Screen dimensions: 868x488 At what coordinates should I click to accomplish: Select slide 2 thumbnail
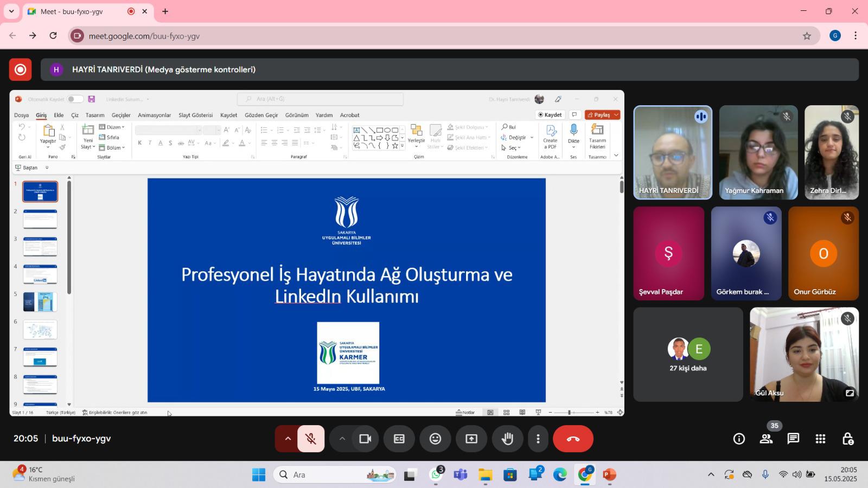[40, 219]
